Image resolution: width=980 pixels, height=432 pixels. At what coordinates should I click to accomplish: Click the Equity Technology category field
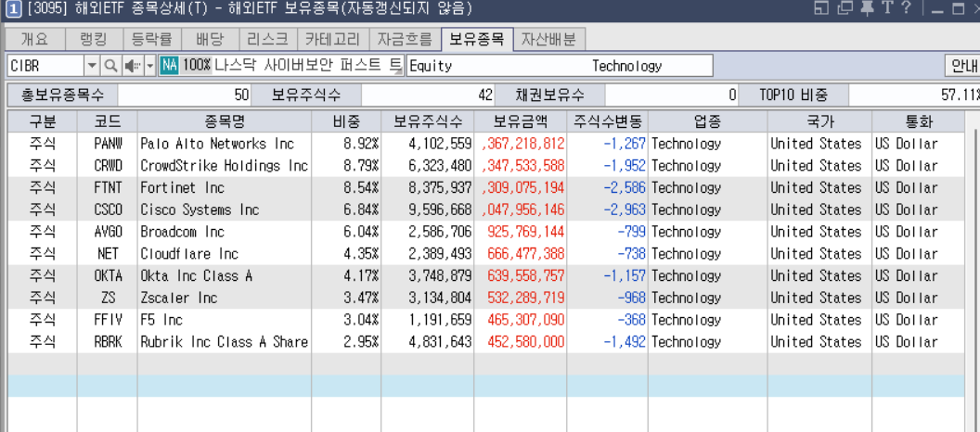coord(560,66)
